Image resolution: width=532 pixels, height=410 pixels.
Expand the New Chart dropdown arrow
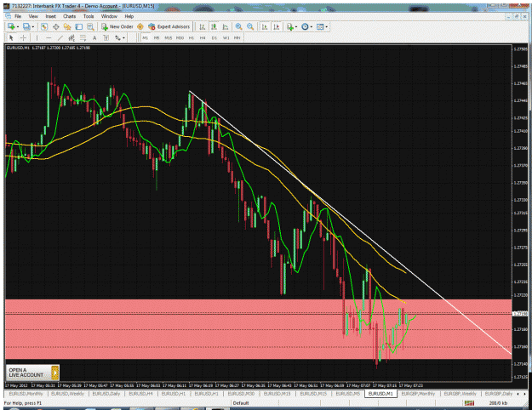coord(18,26)
